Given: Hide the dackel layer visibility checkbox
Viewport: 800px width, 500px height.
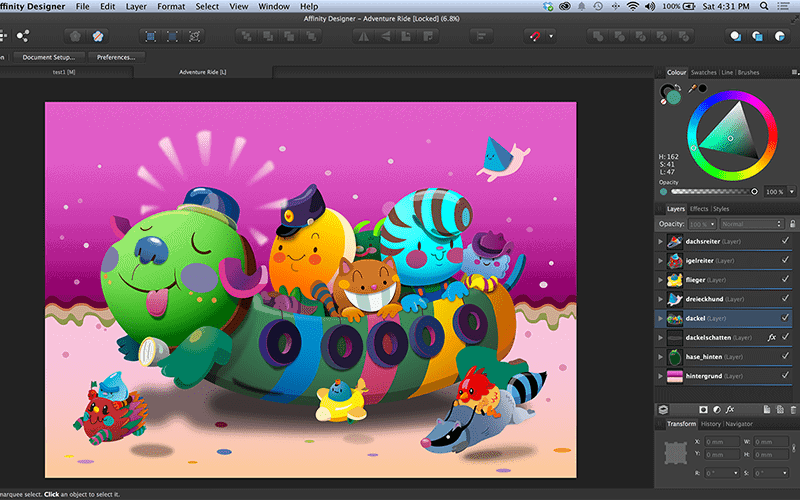Looking at the screenshot, I should tap(785, 317).
